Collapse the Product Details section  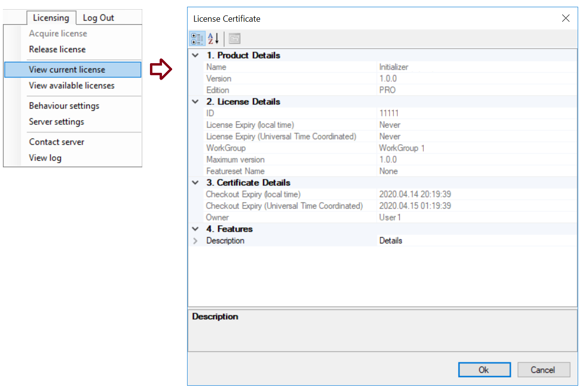[195, 55]
